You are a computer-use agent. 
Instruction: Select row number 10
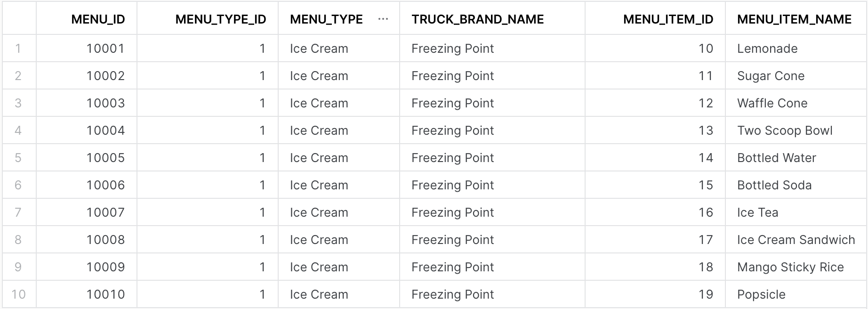[x=18, y=294]
